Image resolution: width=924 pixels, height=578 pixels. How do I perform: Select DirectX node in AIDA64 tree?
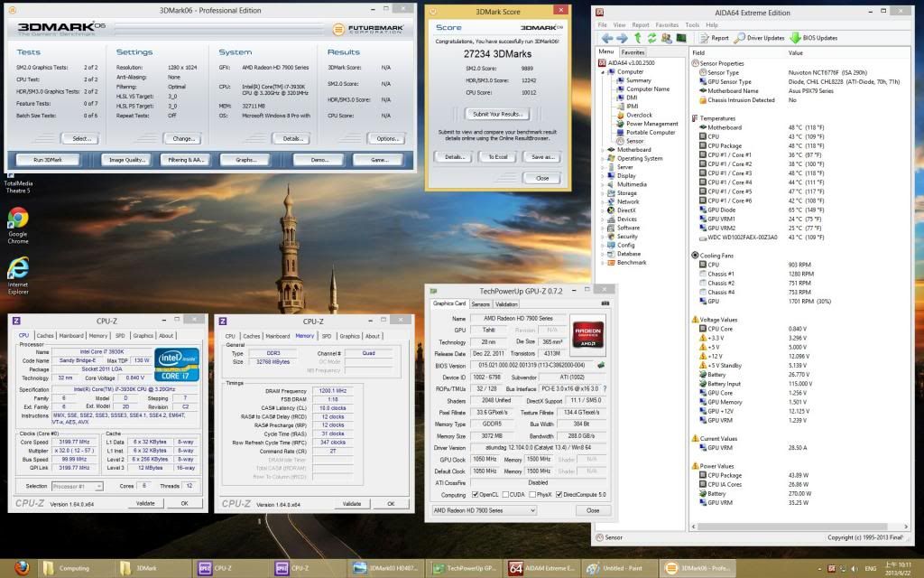pos(626,210)
